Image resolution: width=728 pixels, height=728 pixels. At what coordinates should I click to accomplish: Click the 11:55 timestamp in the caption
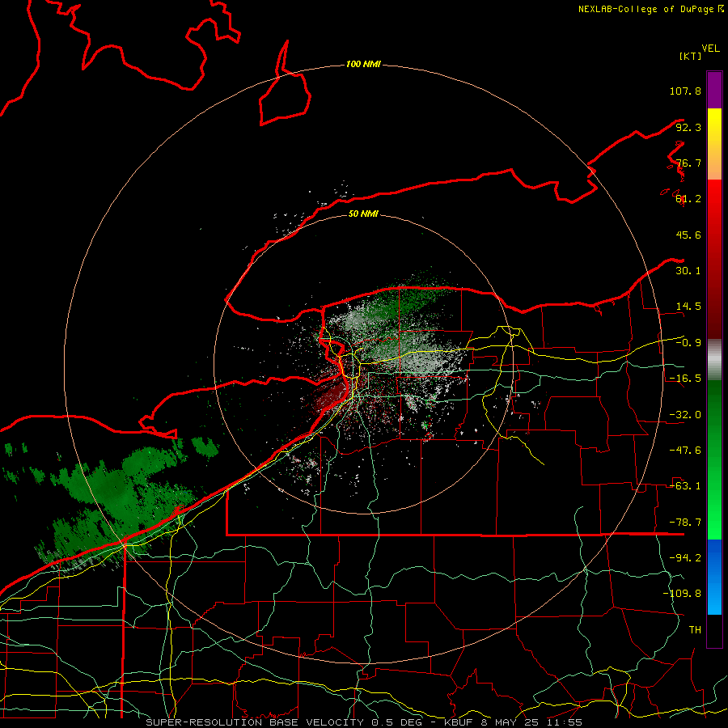pyautogui.click(x=563, y=722)
